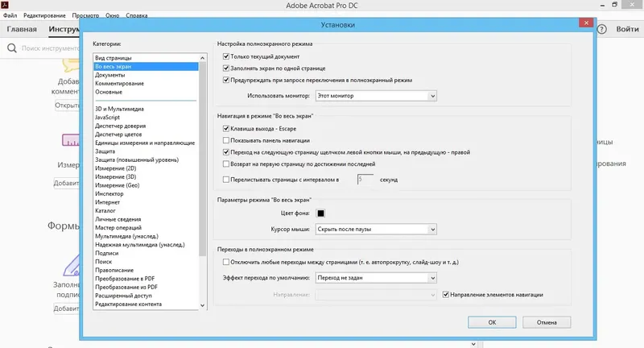Enable 'Показывать панель навигации' checkbox
This screenshot has height=348, width=644.
[226, 140]
